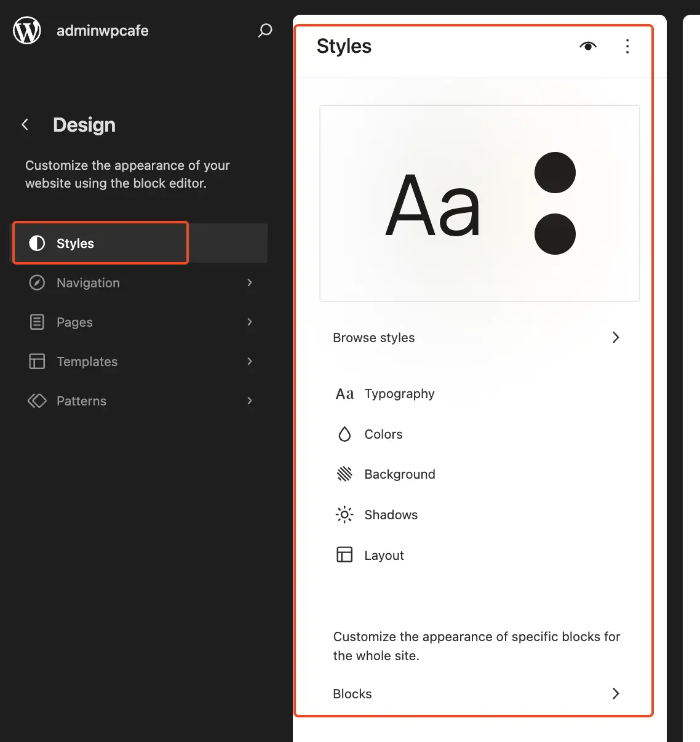Click the Browse styles link text
Image resolution: width=700 pixels, height=742 pixels.
(373, 337)
